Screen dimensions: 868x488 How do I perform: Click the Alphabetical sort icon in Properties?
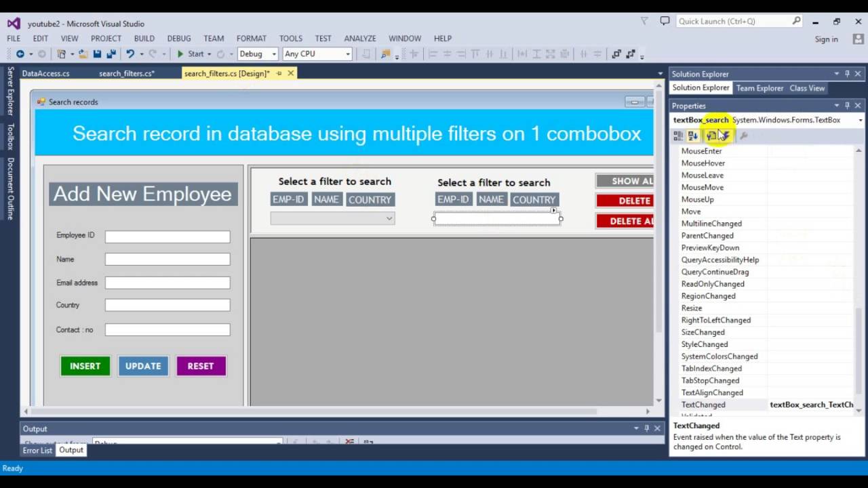(693, 136)
